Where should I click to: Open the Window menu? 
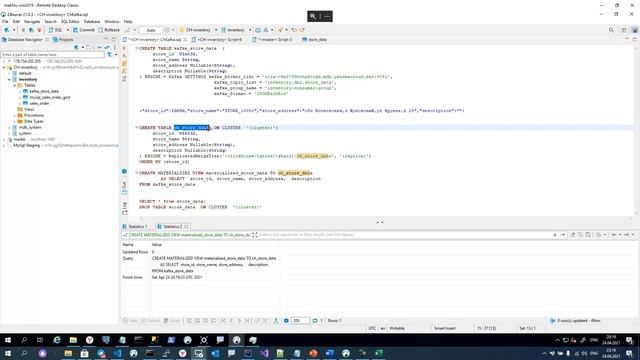pyautogui.click(x=111, y=21)
